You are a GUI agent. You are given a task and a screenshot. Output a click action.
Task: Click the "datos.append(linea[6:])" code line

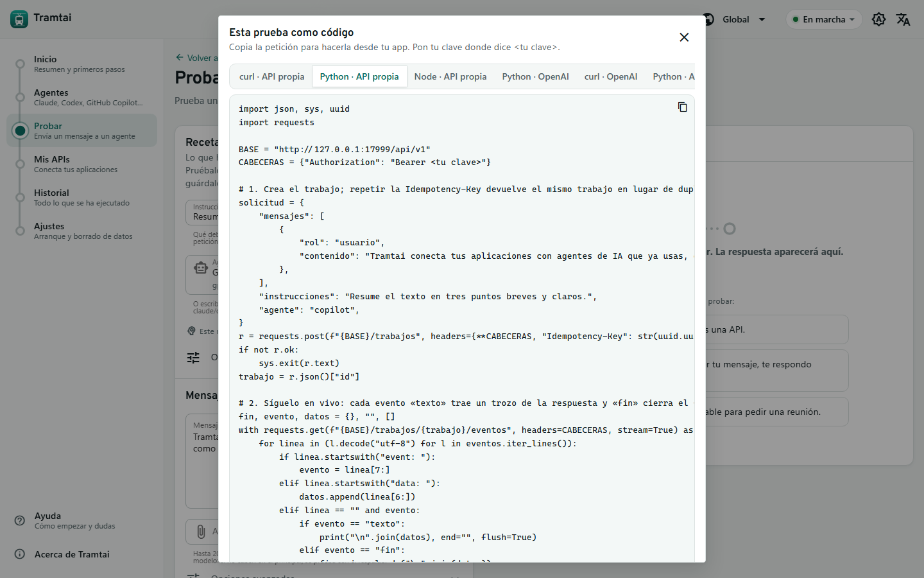pos(357,497)
